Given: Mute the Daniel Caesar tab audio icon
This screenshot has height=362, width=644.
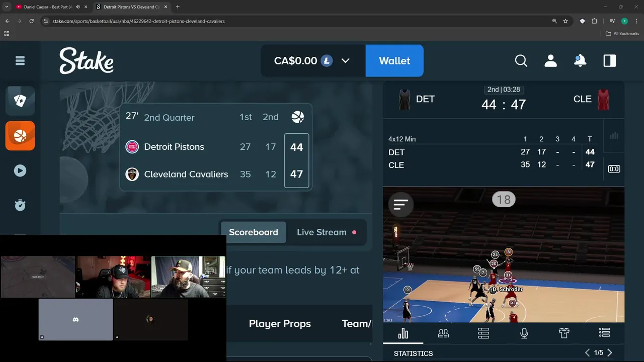Looking at the screenshot, I should [78, 7].
